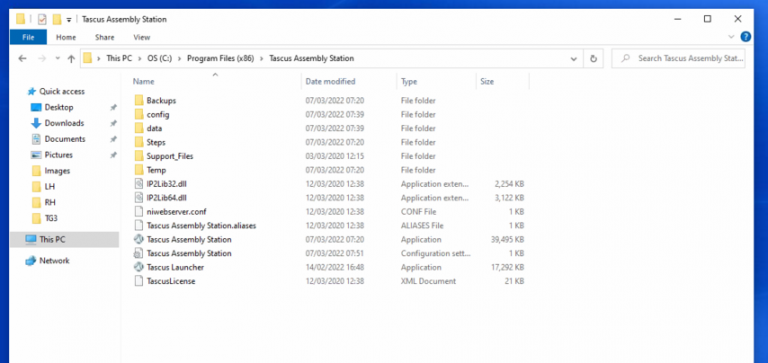Click the Tascus Assembly Station.aliases file icon
Image resolution: width=768 pixels, height=363 pixels.
[139, 226]
